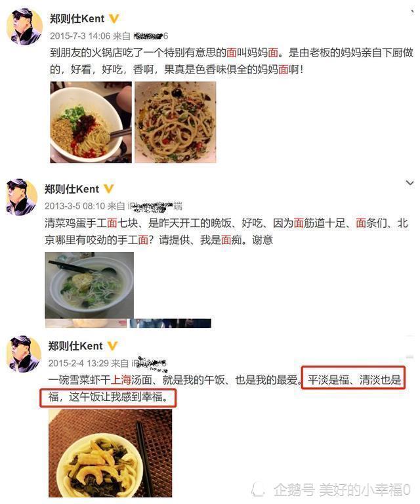Open avatar of the 2013-3-5 post
Screen dimensions: 420x504
[22, 196]
